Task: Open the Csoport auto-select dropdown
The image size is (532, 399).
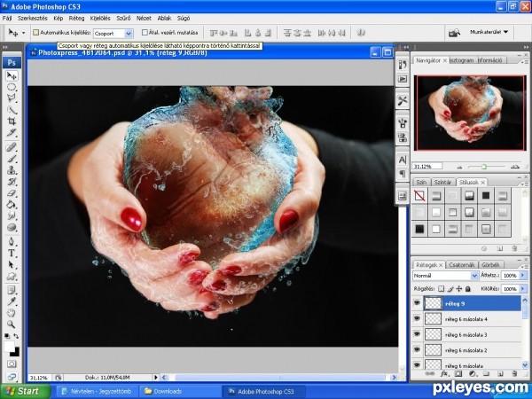Action: click(129, 34)
